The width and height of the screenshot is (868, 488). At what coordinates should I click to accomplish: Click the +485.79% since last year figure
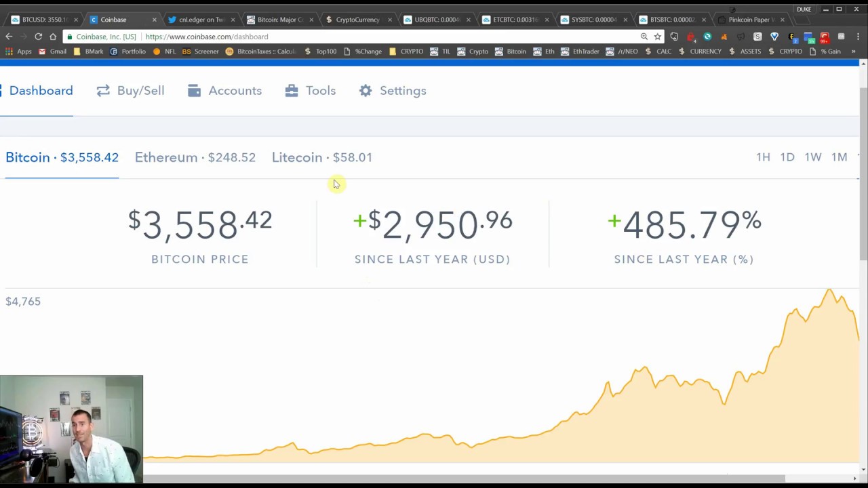tap(684, 224)
